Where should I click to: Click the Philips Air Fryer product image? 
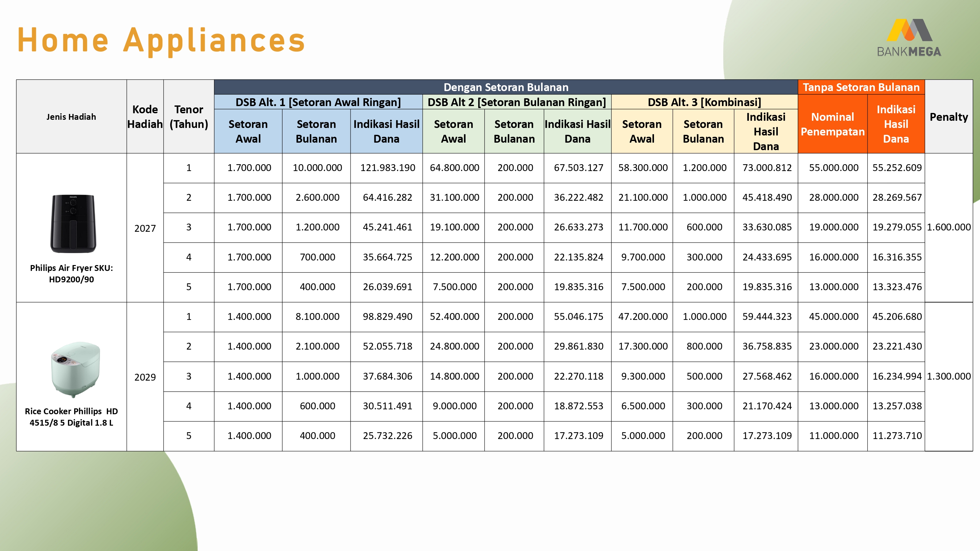73,224
